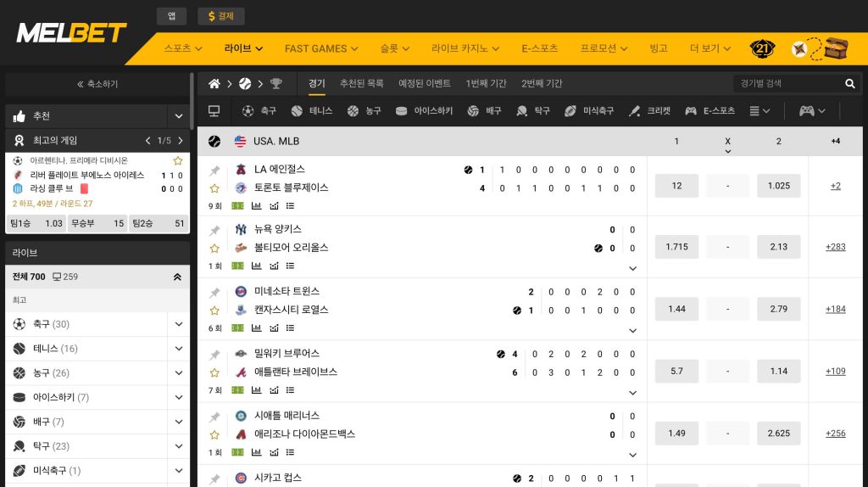868x487 pixels.
Task: Click the 앱 app button
Action: pyautogui.click(x=171, y=16)
